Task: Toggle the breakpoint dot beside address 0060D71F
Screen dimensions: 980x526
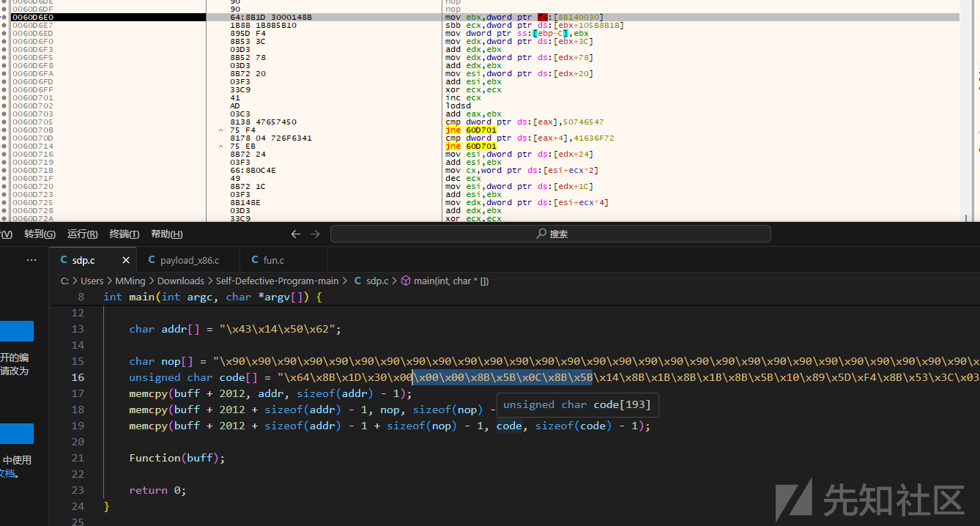Action: click(5, 178)
